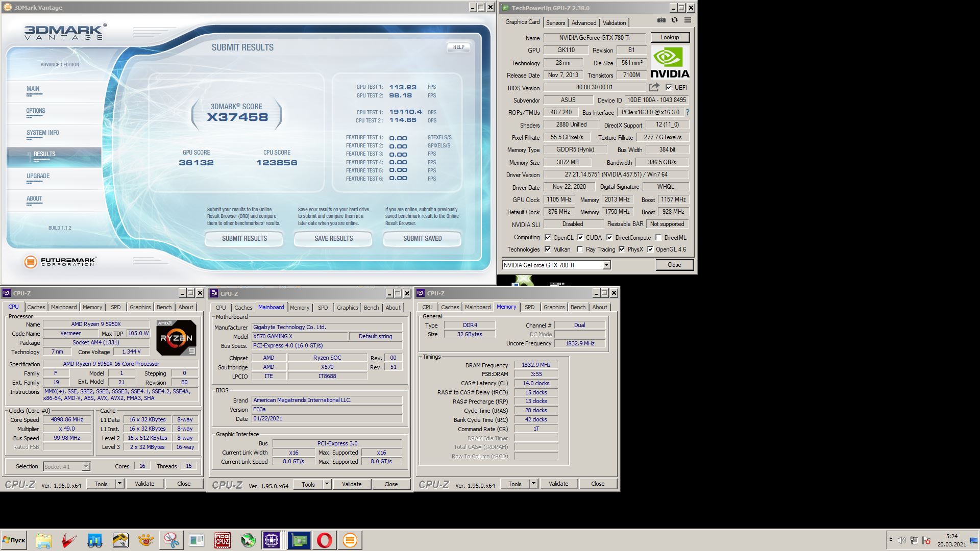Click the taskbar clock showing 5:24
Screen dimensions: 980x551
click(951, 536)
